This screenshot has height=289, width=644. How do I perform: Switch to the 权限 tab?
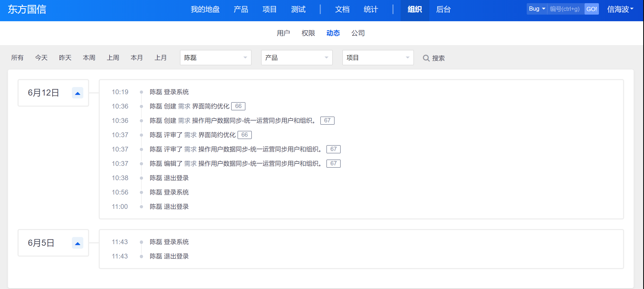point(308,33)
